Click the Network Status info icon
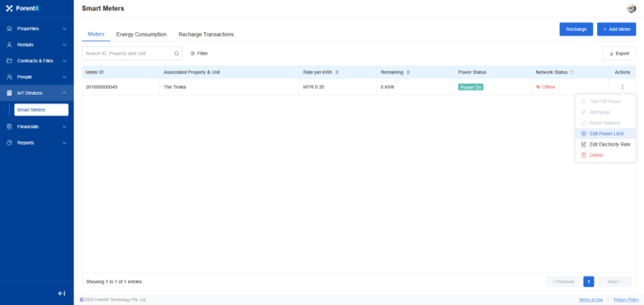 pos(572,72)
